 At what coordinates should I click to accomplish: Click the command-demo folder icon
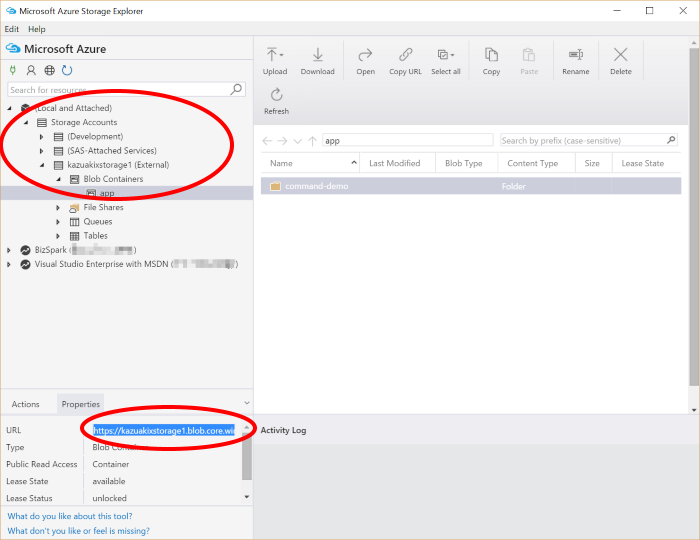coord(275,186)
